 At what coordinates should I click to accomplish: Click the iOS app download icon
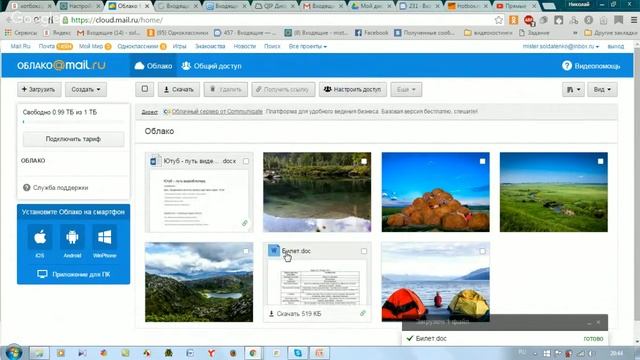[x=40, y=237]
